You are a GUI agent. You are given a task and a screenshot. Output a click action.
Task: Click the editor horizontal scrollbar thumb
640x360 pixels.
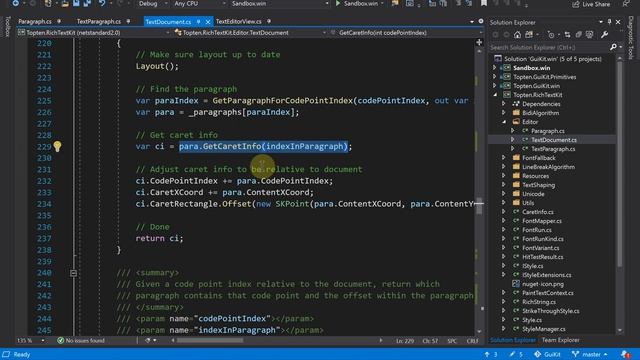coord(210,340)
